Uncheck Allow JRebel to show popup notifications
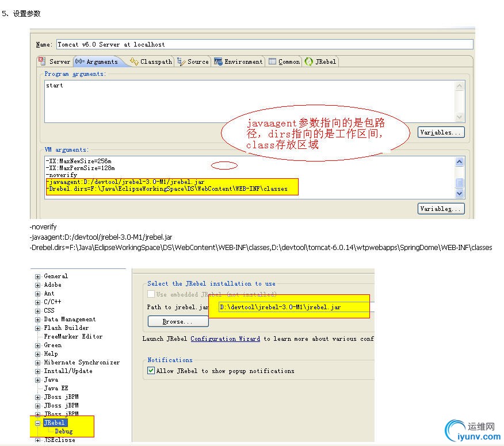 [151, 371]
